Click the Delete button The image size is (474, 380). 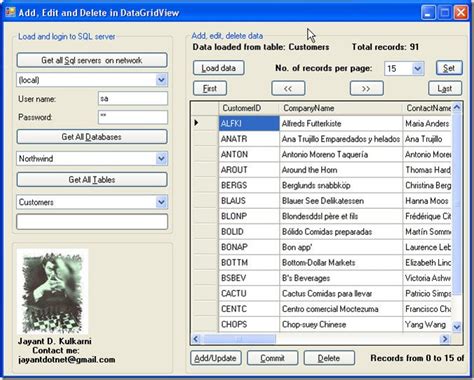click(329, 358)
